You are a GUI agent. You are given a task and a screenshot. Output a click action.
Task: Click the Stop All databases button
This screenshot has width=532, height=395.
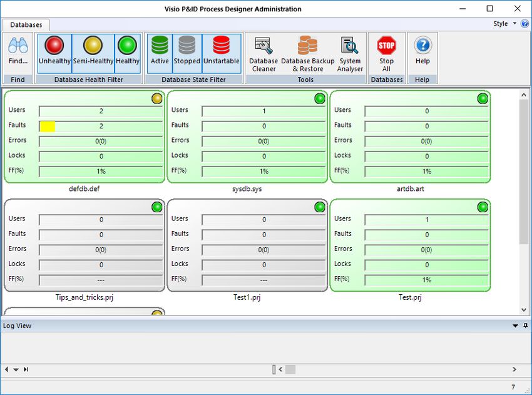coord(386,54)
